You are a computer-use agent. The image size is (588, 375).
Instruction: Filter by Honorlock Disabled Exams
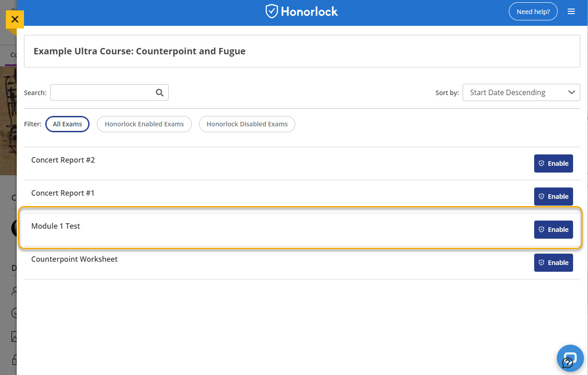pyautogui.click(x=247, y=124)
